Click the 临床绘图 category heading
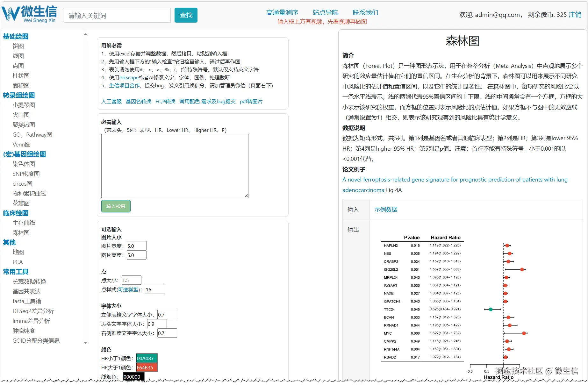The image size is (588, 385). tap(16, 213)
